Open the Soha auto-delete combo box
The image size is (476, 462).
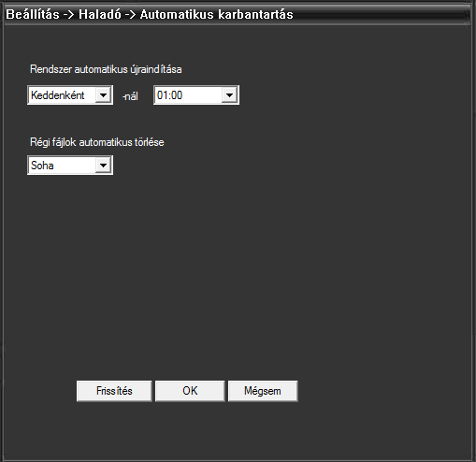(70, 166)
